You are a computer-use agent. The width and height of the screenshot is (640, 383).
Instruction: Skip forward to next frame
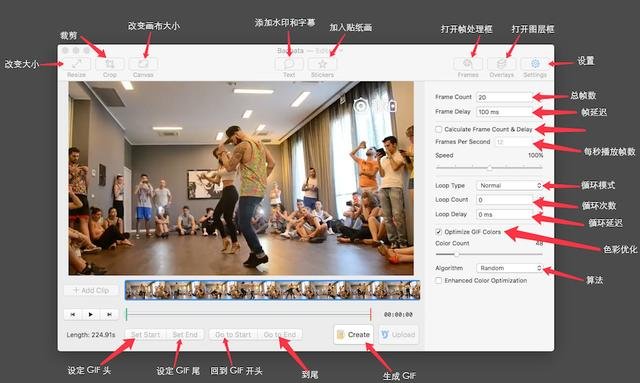click(109, 314)
